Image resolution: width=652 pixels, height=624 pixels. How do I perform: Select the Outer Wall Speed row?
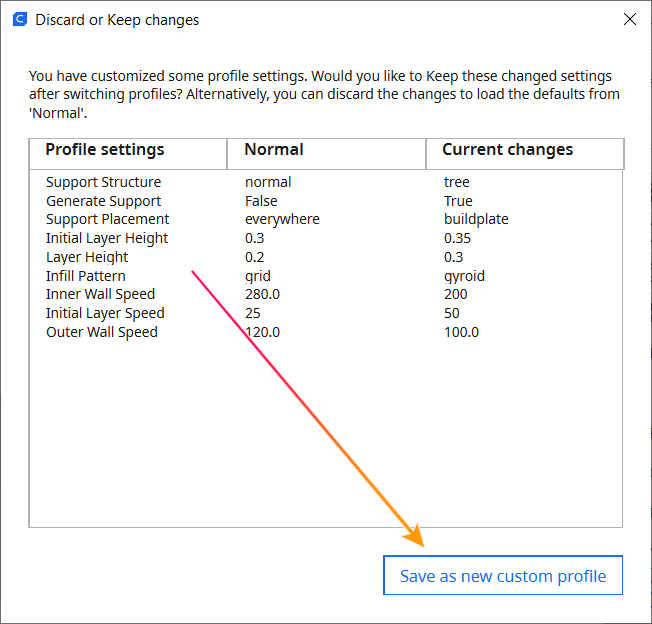pyautogui.click(x=326, y=332)
